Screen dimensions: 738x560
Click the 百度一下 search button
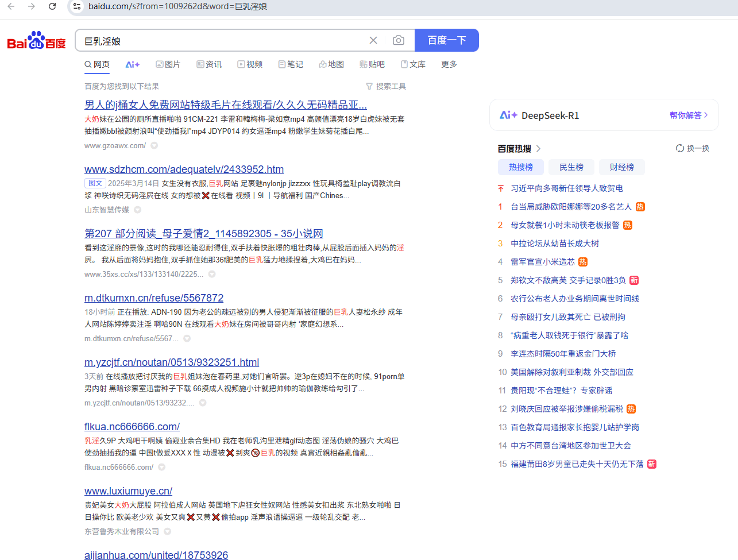[x=447, y=40]
